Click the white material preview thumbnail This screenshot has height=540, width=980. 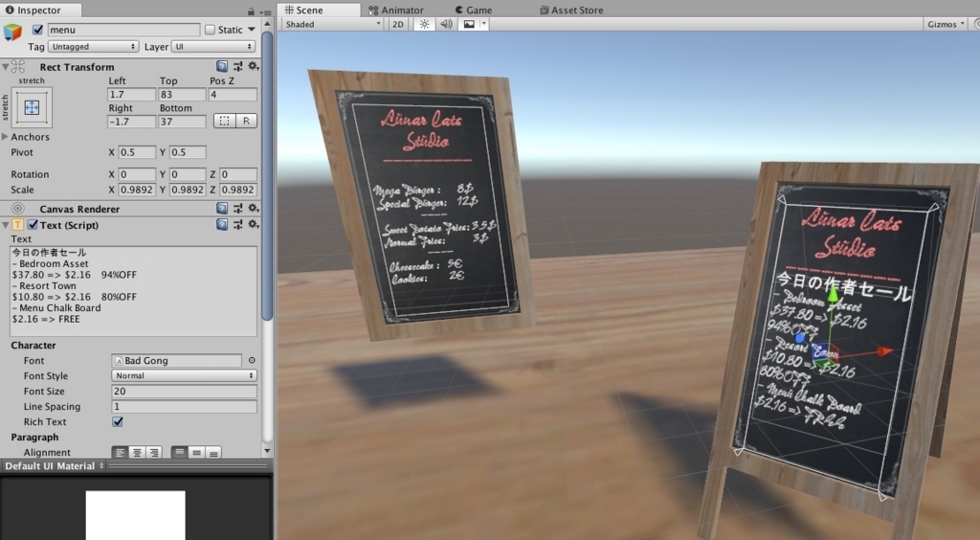(136, 515)
